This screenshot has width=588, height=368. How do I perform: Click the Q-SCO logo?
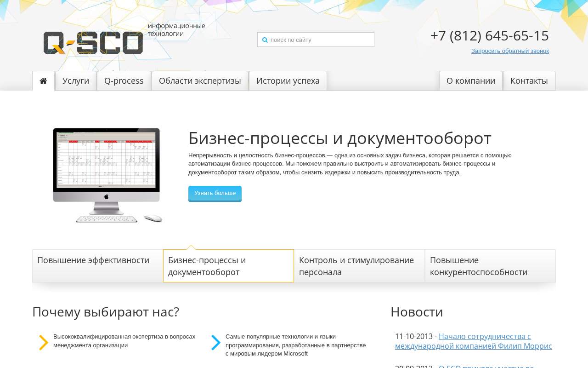click(93, 43)
